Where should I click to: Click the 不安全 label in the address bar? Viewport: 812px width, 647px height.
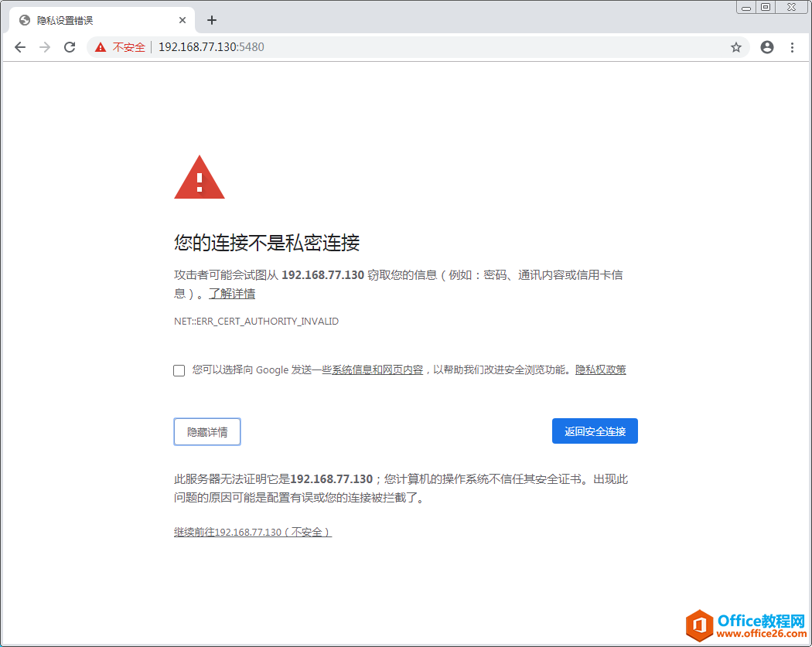[129, 47]
